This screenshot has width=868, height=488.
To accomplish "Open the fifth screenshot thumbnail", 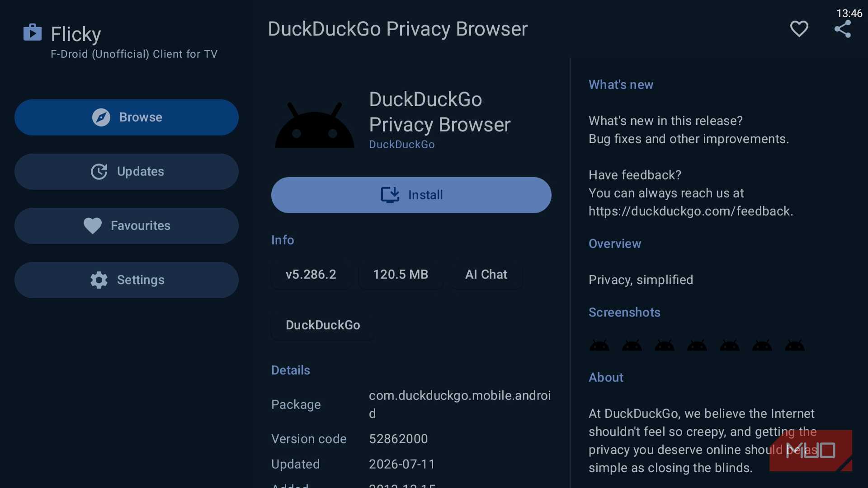I will [x=730, y=345].
